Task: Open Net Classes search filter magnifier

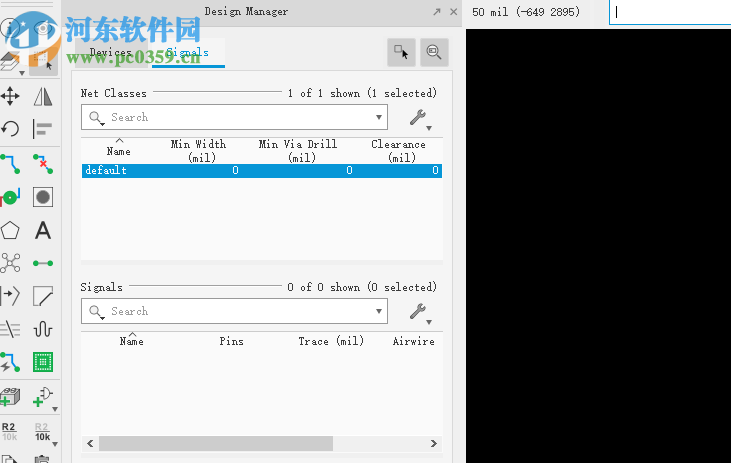Action: 97,117
